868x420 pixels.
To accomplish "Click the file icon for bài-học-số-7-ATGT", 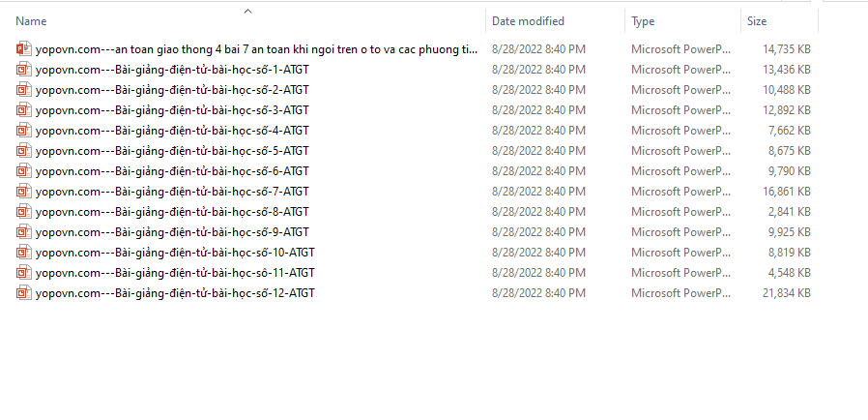I will [24, 191].
